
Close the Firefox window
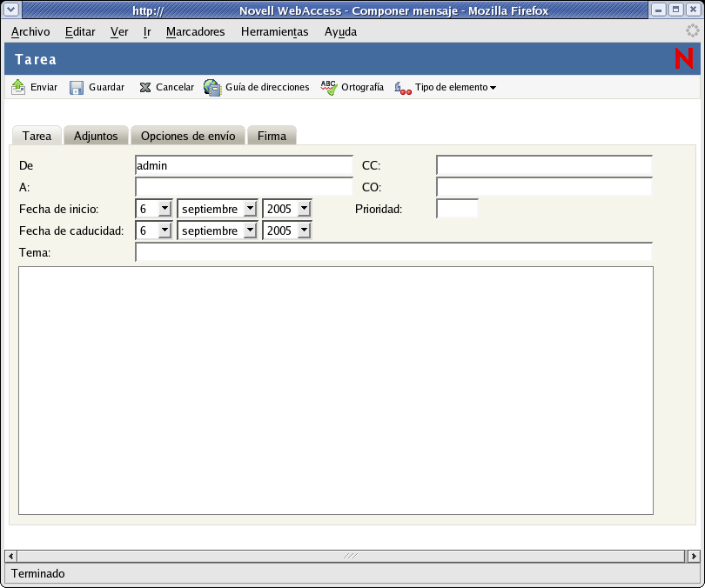694,10
